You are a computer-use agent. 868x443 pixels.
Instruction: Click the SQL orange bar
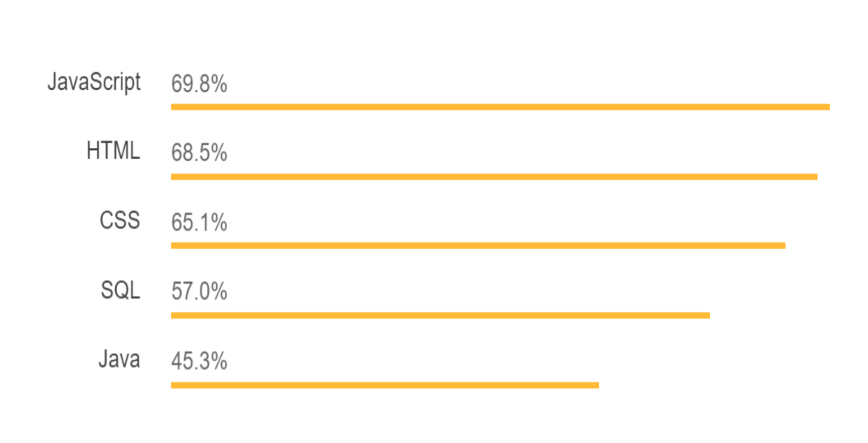pyautogui.click(x=440, y=315)
